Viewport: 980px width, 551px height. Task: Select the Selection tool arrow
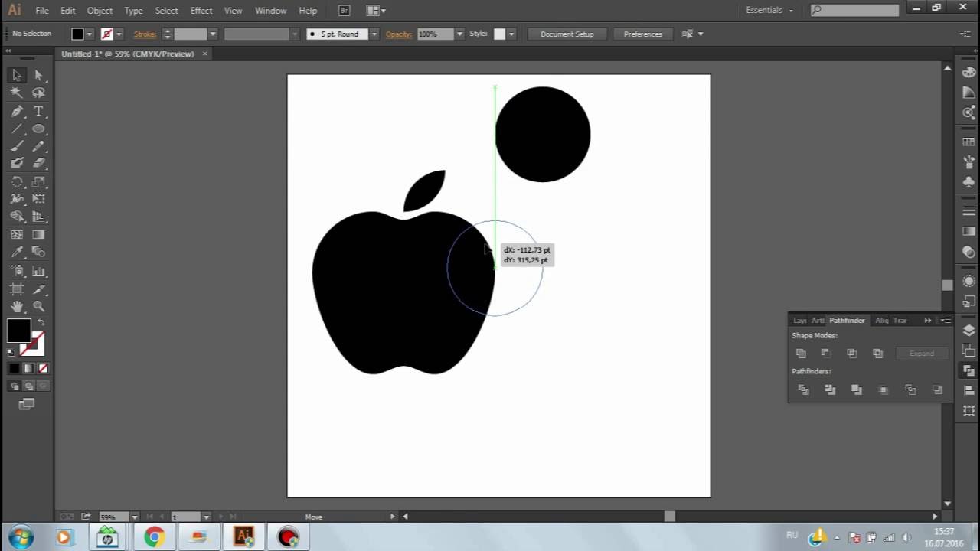point(16,75)
